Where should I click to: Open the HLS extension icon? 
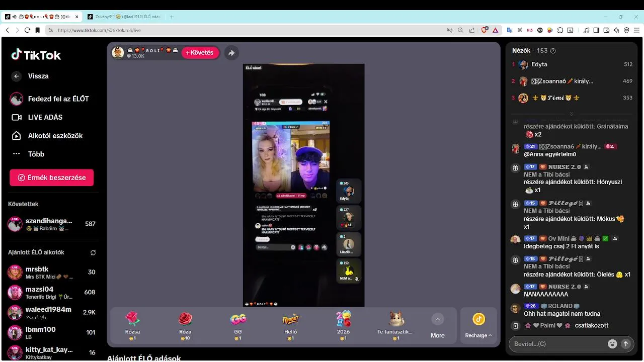point(530,30)
